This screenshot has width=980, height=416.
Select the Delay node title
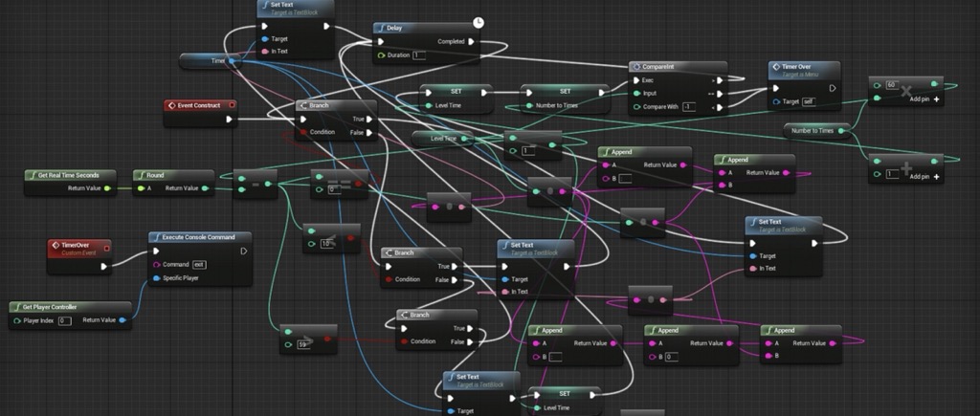tap(393, 28)
